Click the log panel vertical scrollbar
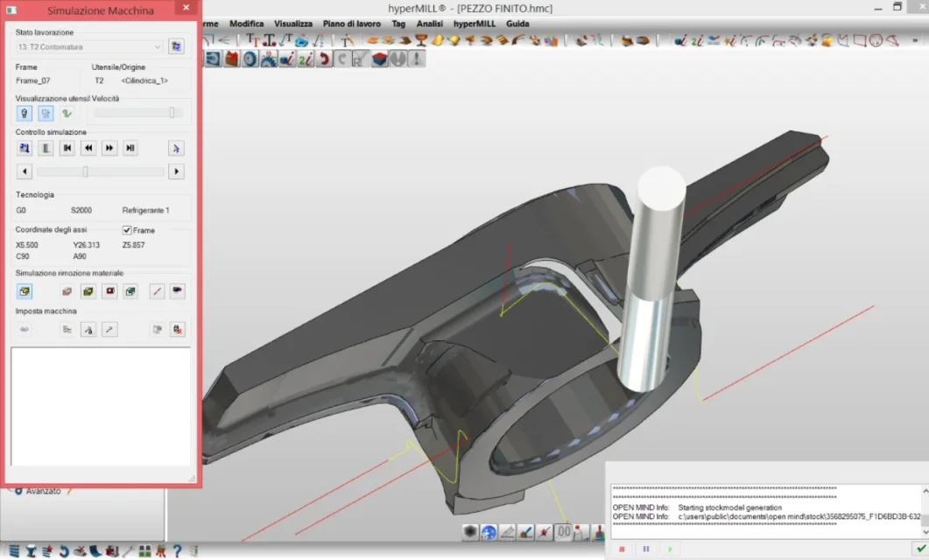929x560 pixels. 925,512
